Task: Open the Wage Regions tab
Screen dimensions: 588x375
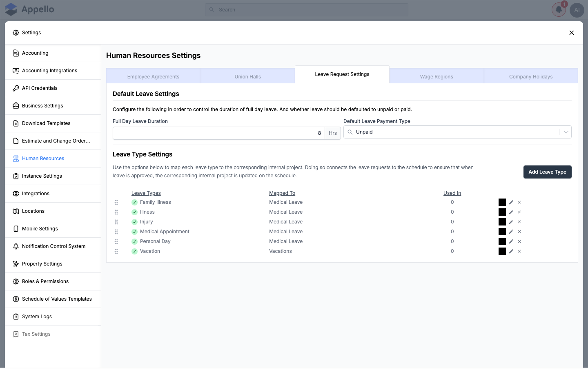Action: pos(437,76)
